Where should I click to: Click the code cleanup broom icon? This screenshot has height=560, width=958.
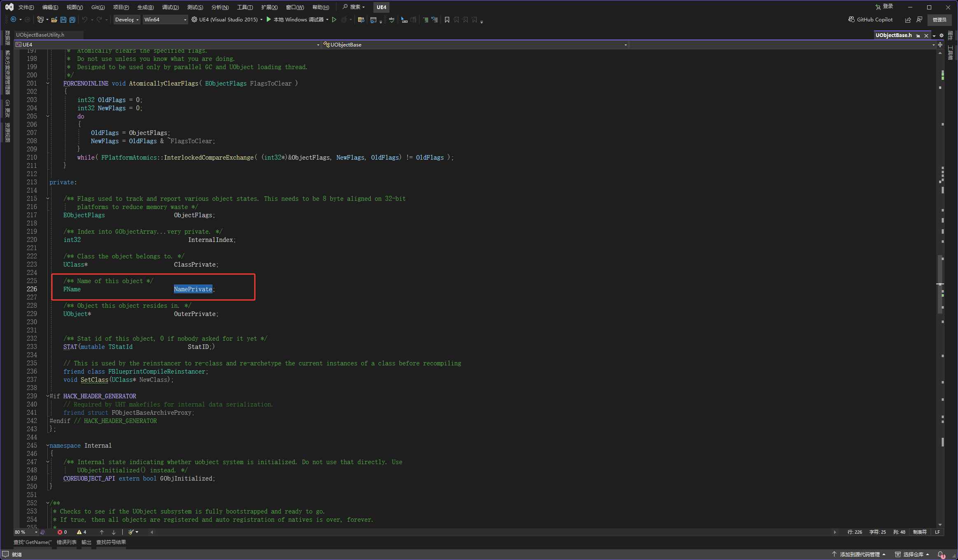(131, 532)
